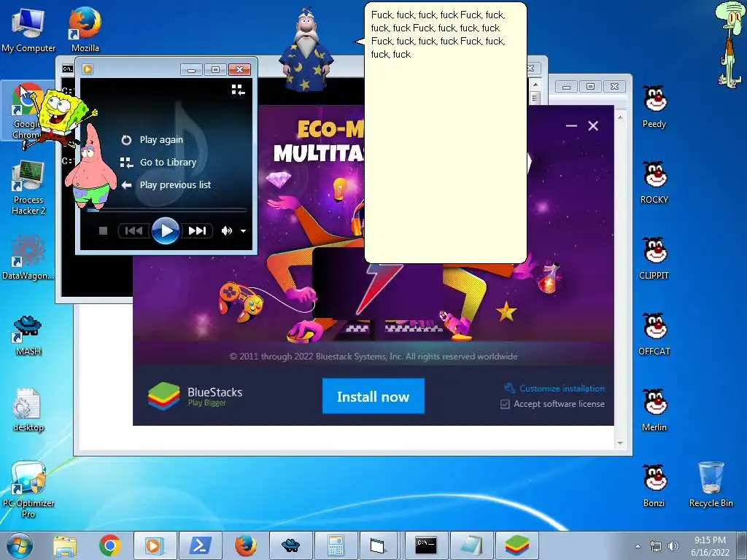747x560 pixels.
Task: Open ROCKY desktop icon
Action: tap(654, 182)
